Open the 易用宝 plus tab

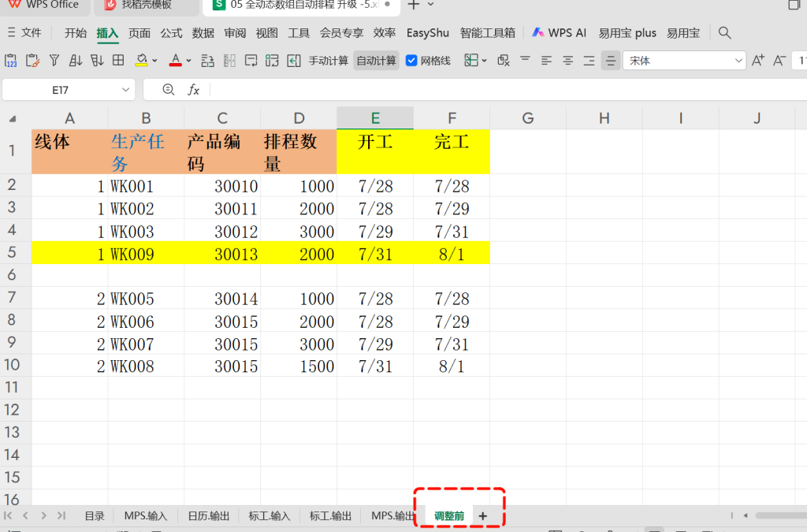pyautogui.click(x=627, y=33)
